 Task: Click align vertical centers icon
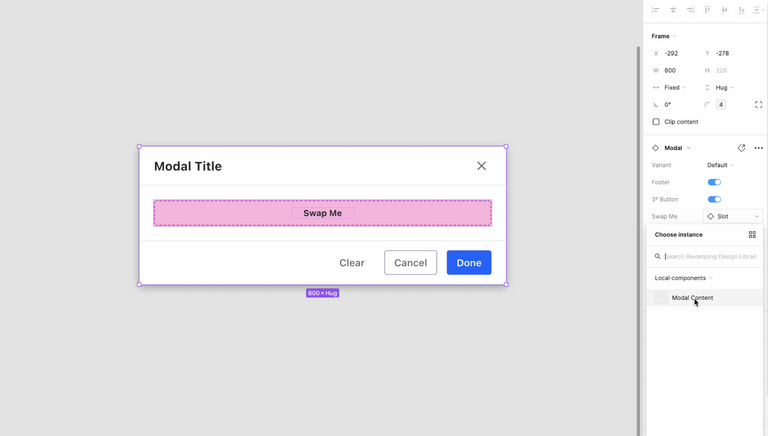click(x=724, y=10)
